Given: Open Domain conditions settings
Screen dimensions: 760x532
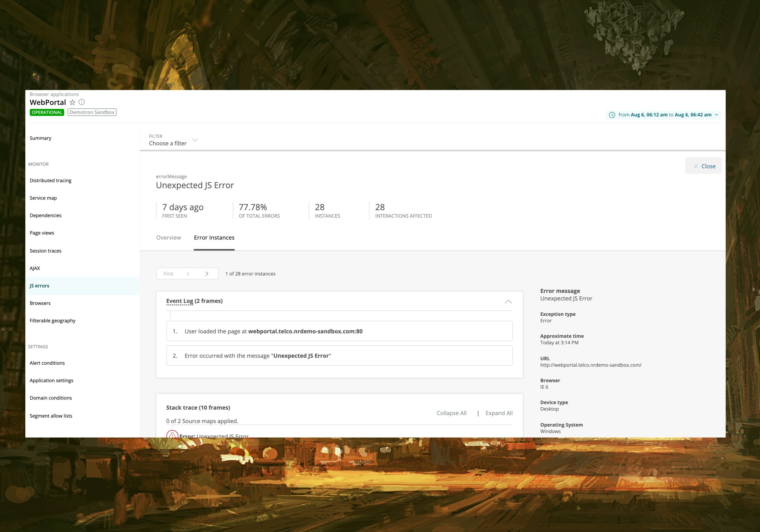Looking at the screenshot, I should 51,398.
